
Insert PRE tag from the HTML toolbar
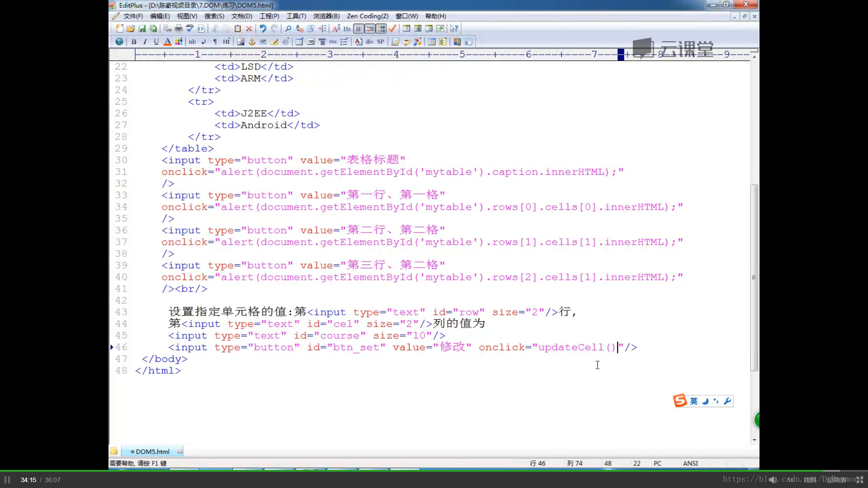point(333,42)
